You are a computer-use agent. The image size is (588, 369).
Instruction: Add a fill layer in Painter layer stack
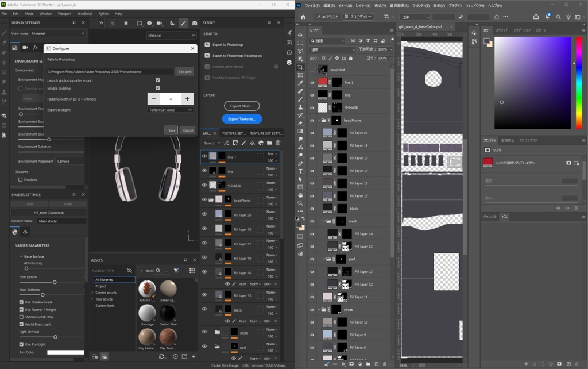(x=253, y=143)
